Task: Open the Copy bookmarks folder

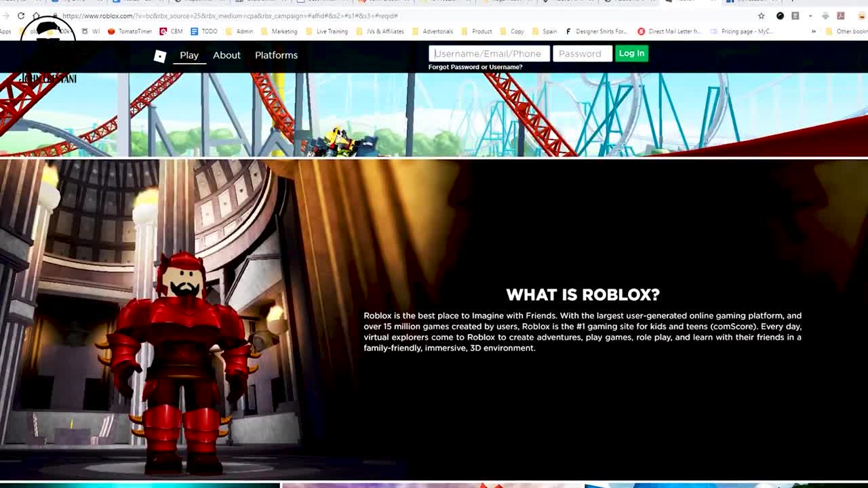Action: pos(512,31)
